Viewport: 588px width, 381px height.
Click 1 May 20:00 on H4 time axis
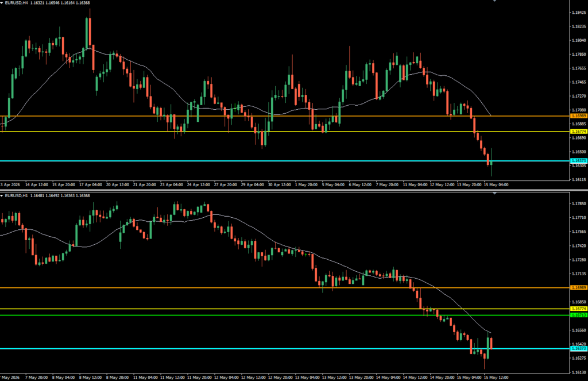tap(307, 184)
